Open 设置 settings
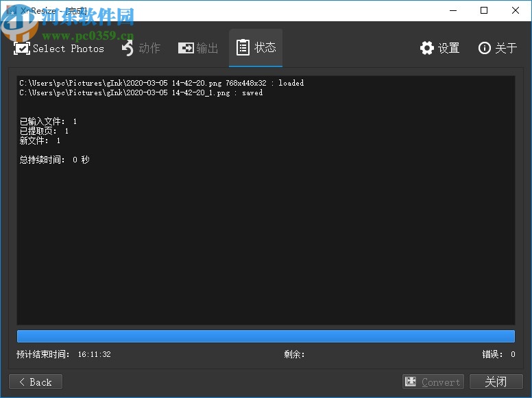532x398 pixels. pos(439,48)
